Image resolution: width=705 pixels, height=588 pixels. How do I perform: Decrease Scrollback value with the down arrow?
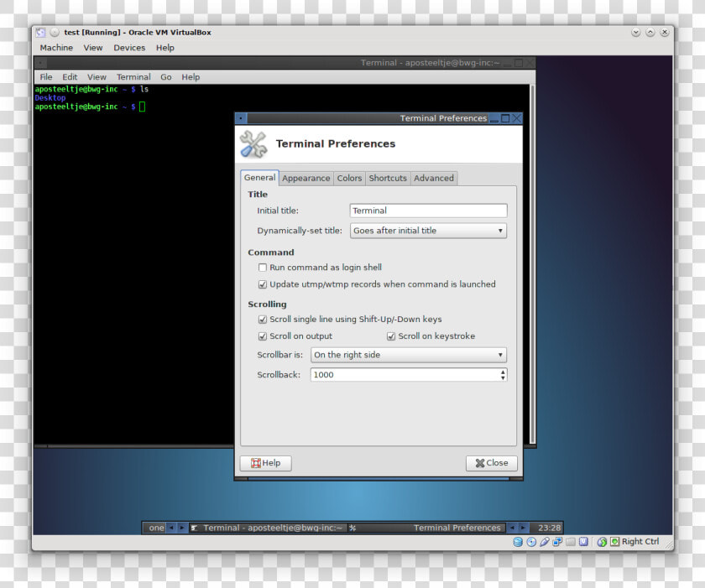pos(503,377)
